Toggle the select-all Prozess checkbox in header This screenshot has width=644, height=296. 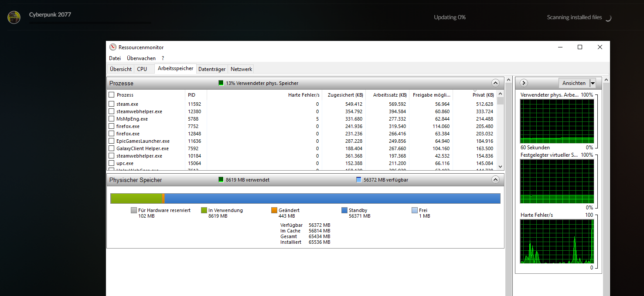tap(112, 95)
